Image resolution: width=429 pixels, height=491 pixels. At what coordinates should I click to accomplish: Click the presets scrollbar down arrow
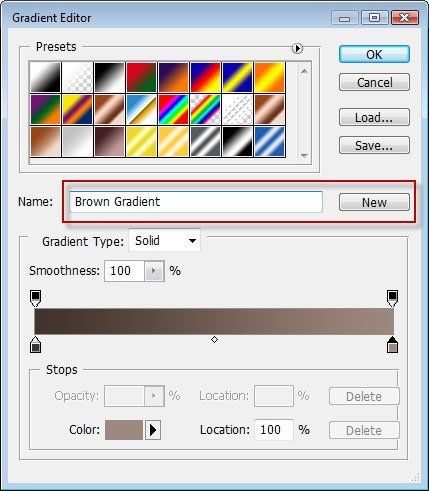[x=304, y=155]
